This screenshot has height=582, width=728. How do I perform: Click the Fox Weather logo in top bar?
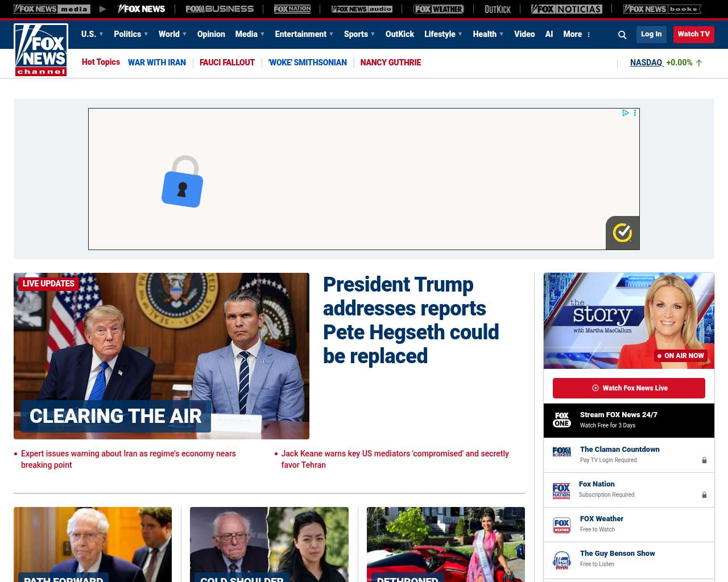pos(439,9)
